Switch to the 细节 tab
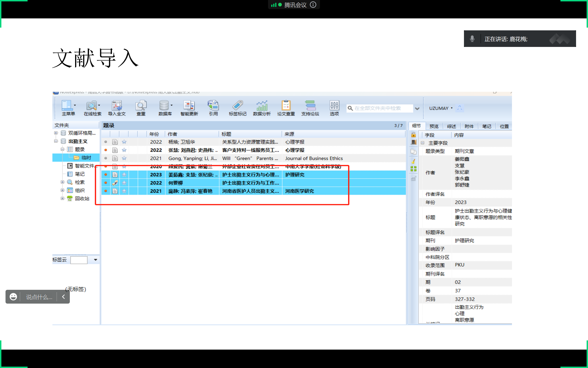The width and height of the screenshot is (588, 368). pyautogui.click(x=416, y=126)
